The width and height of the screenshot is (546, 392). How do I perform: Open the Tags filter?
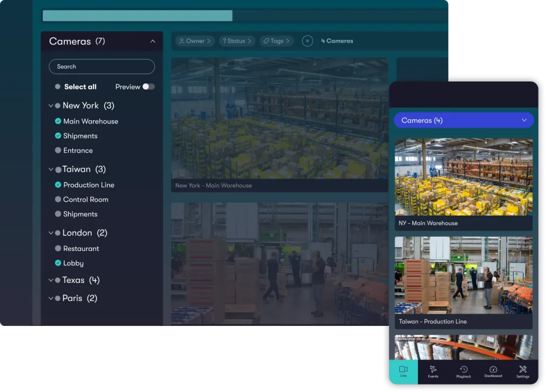[x=277, y=41]
